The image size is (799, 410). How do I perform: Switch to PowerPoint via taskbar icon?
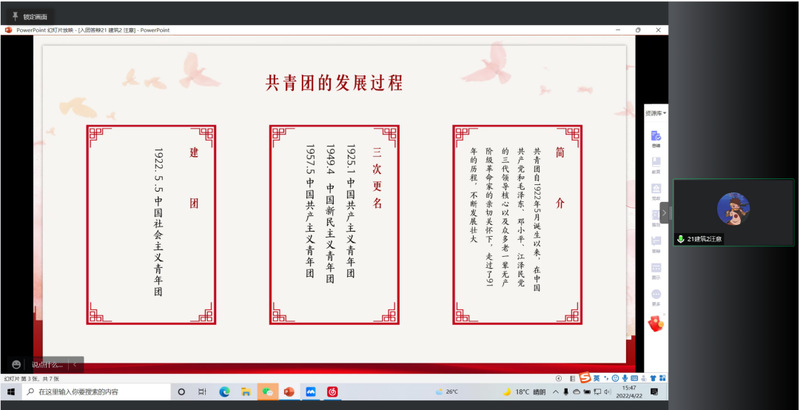[x=289, y=391]
